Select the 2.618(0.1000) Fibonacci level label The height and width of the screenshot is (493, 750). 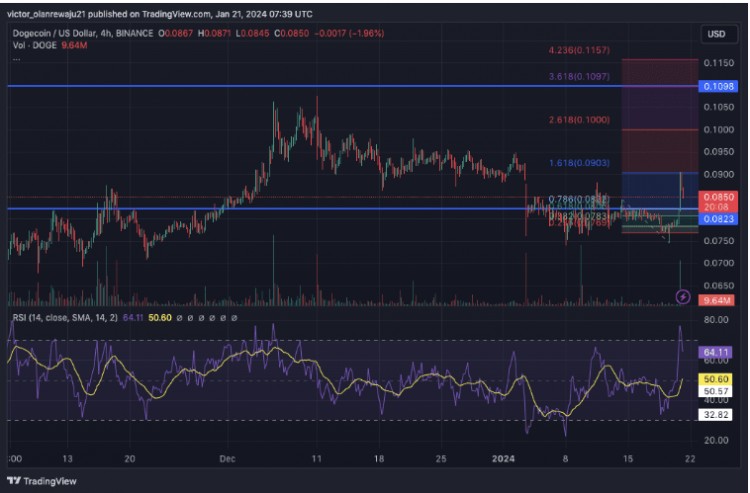pos(579,120)
